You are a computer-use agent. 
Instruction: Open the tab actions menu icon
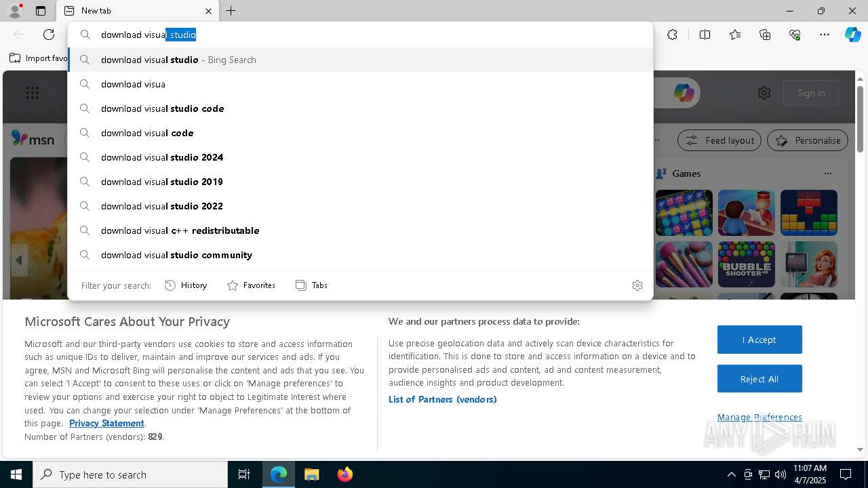[41, 11]
